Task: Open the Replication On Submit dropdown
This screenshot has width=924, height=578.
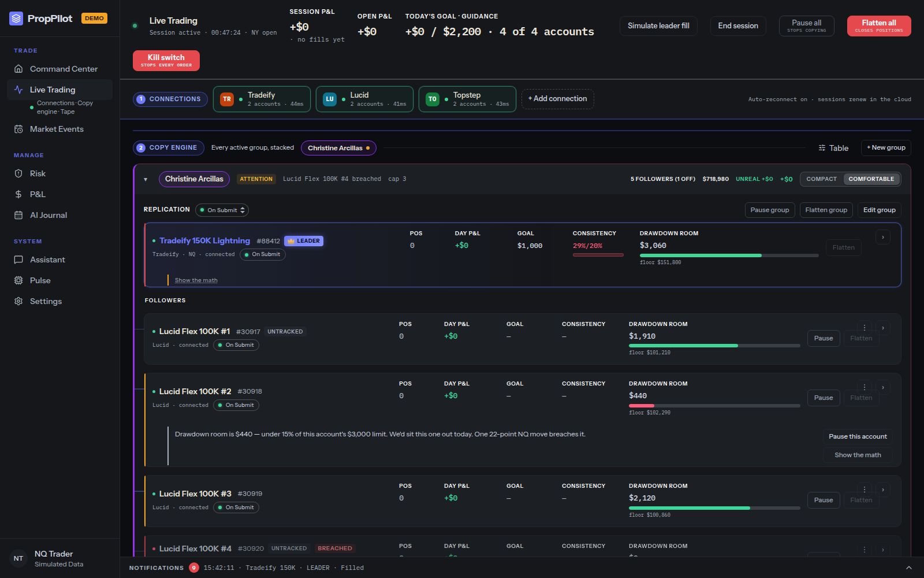Action: [x=222, y=210]
